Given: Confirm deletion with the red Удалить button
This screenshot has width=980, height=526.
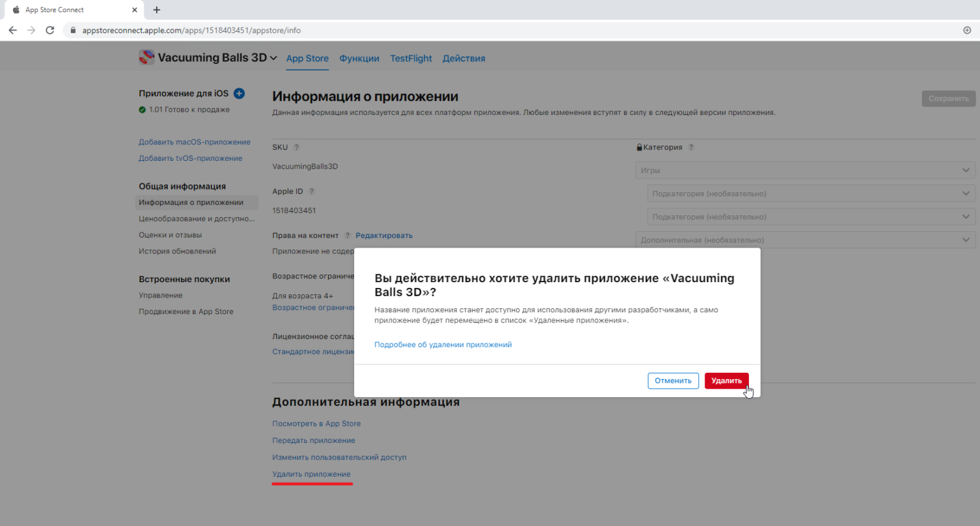Looking at the screenshot, I should [x=726, y=380].
